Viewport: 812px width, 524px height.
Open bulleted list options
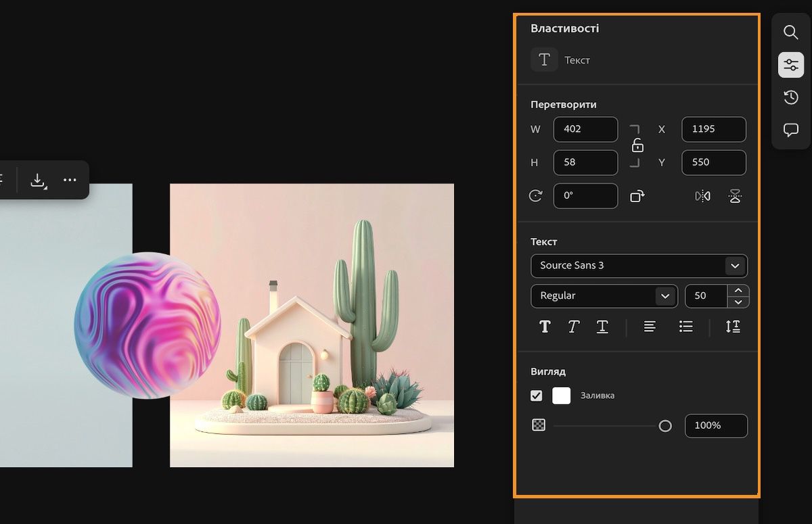pos(686,327)
